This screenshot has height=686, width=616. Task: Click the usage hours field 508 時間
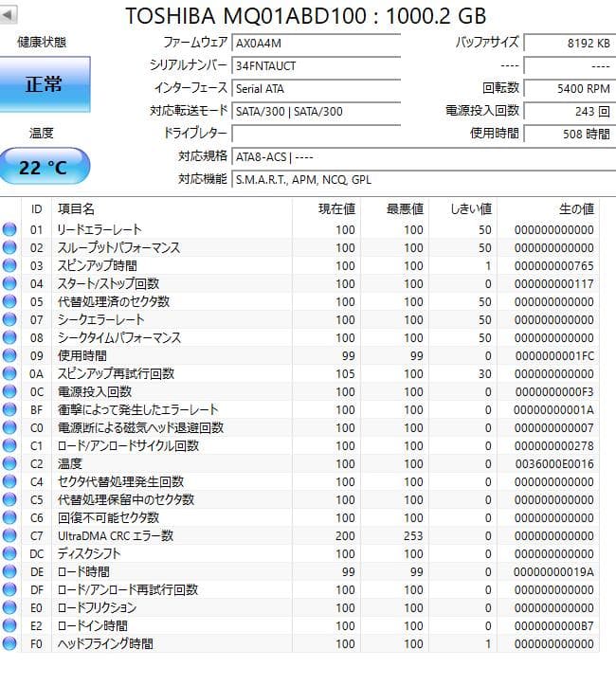(x=570, y=134)
